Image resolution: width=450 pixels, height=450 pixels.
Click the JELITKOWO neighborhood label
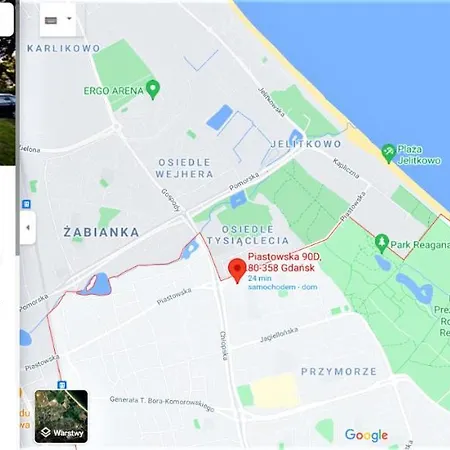point(306,144)
